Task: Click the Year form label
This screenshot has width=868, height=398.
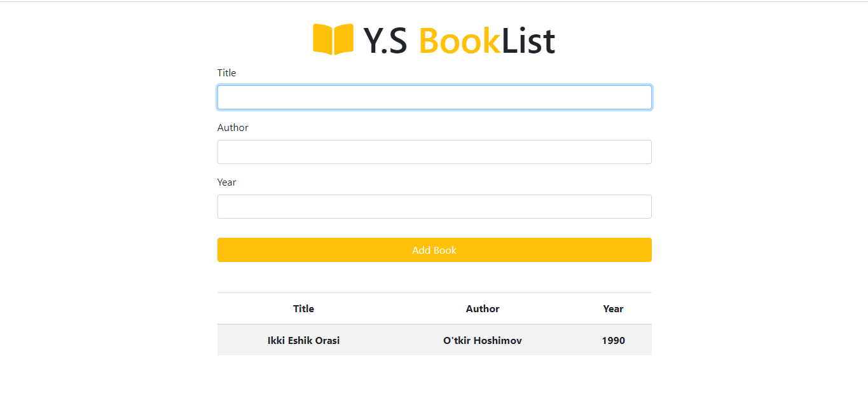Action: [226, 182]
